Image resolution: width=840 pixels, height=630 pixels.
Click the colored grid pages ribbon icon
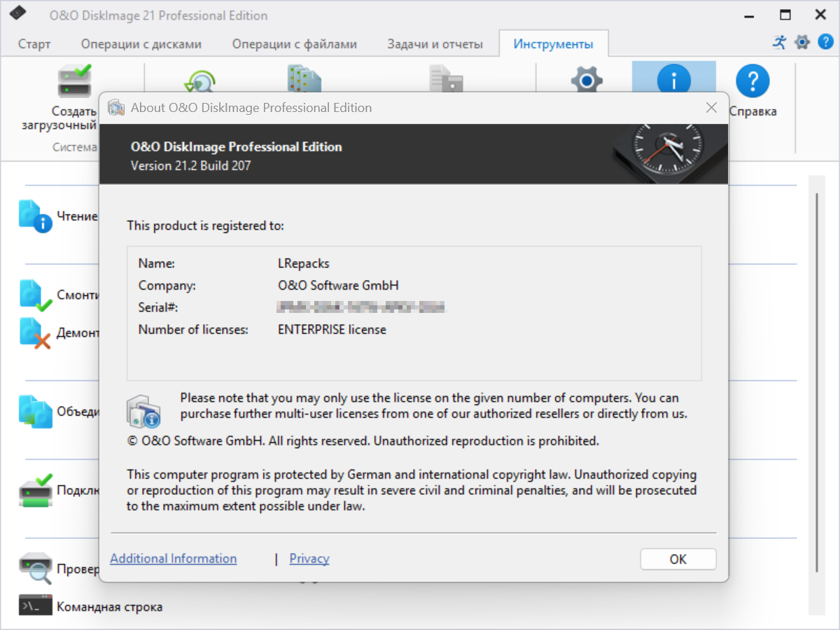[304, 78]
